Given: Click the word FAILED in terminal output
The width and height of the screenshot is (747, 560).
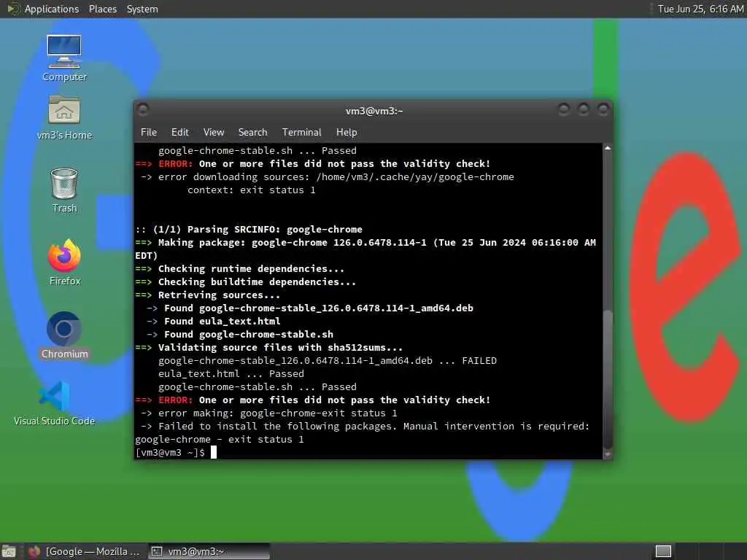Looking at the screenshot, I should tap(479, 361).
